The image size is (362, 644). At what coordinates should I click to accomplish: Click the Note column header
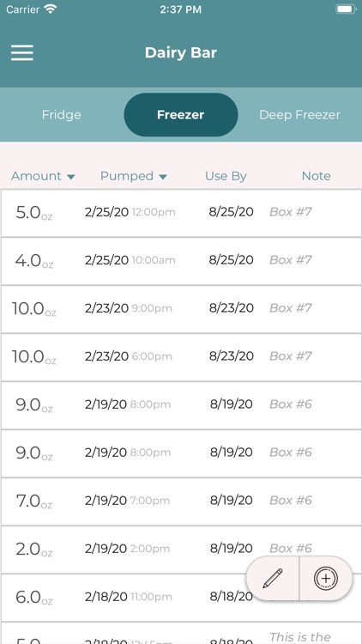tap(316, 176)
